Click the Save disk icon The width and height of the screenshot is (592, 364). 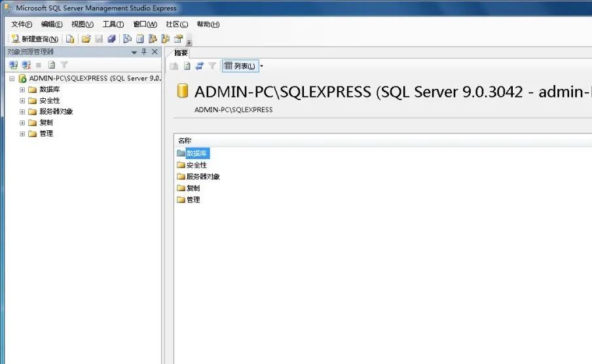[99, 39]
